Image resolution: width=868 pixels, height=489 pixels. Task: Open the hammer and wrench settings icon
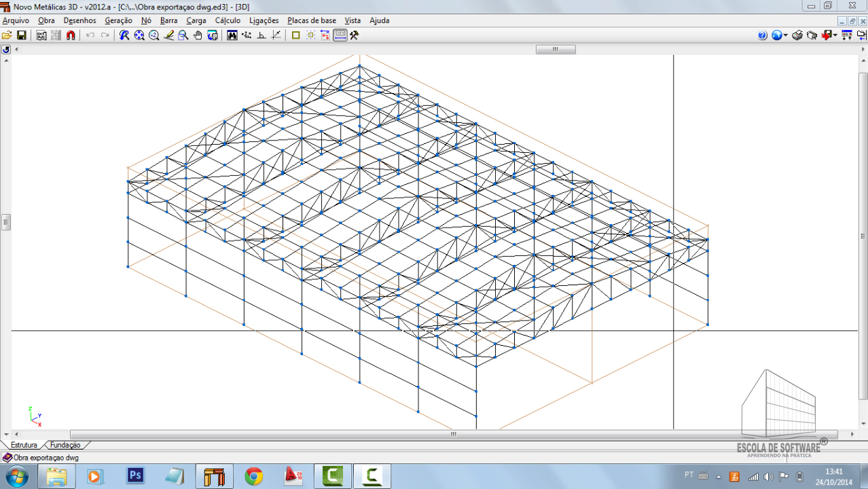pyautogui.click(x=354, y=35)
